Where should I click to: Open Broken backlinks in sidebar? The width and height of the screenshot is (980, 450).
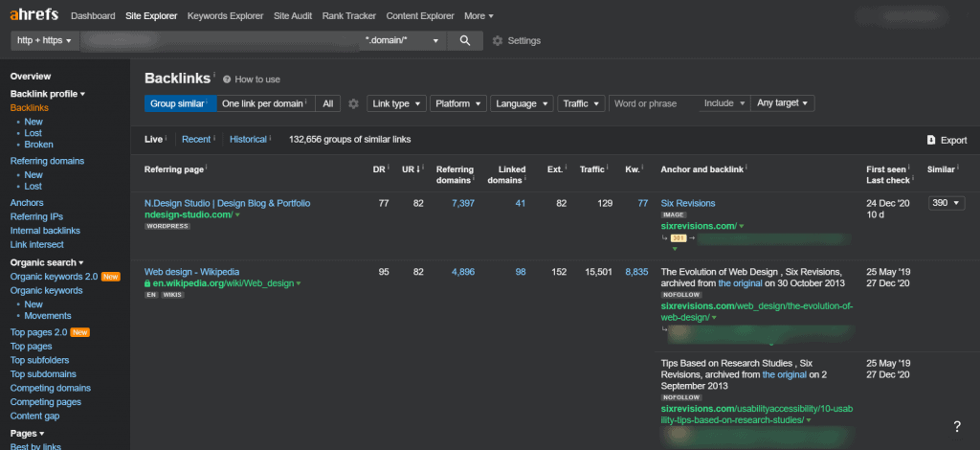tap(38, 145)
